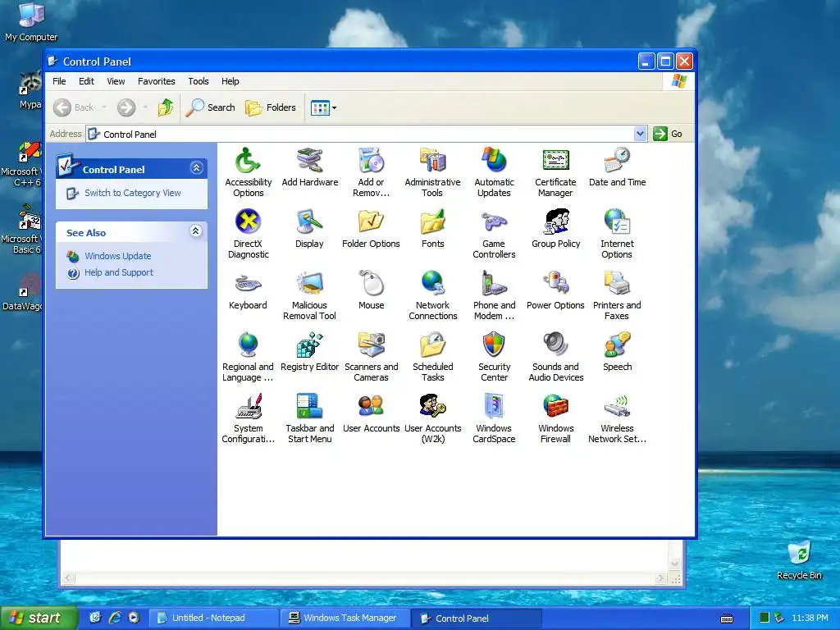Select My Computer desktop icon
840x630 pixels.
pyautogui.click(x=31, y=22)
